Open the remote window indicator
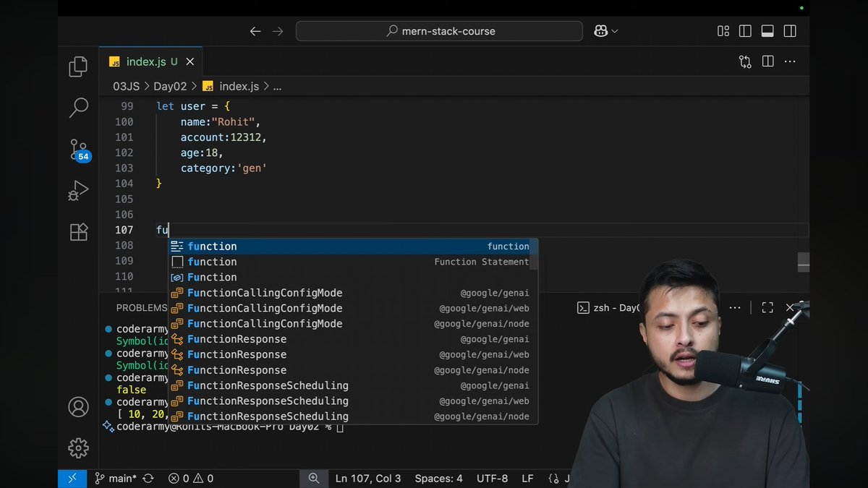The width and height of the screenshot is (868, 488). coord(72,478)
